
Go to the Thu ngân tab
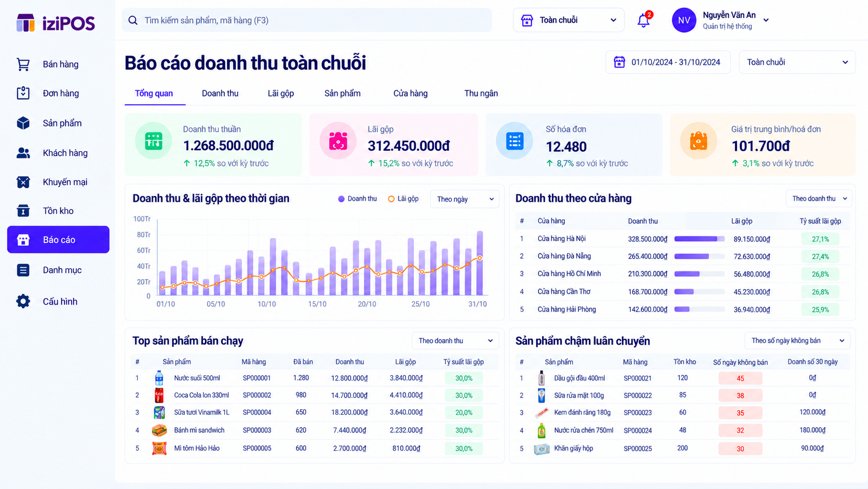(x=481, y=94)
